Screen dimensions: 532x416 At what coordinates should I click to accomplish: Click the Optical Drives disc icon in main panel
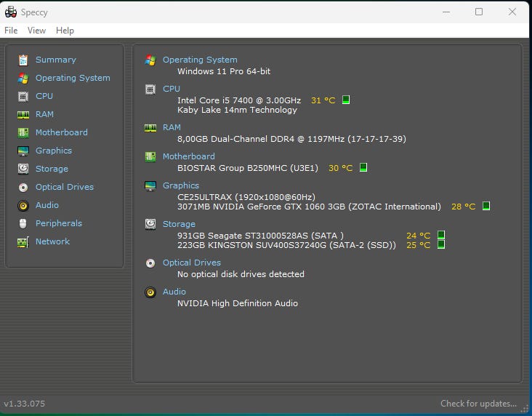(x=150, y=263)
